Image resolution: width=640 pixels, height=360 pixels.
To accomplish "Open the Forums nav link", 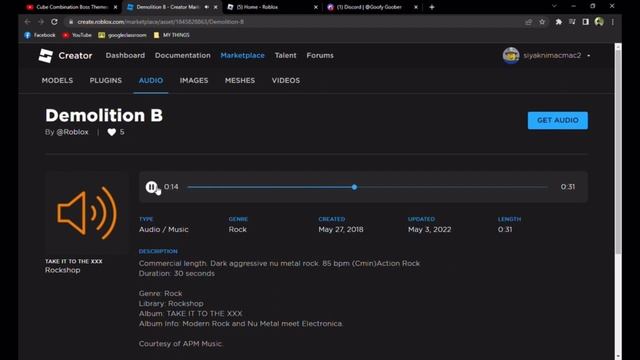I will tap(320, 56).
